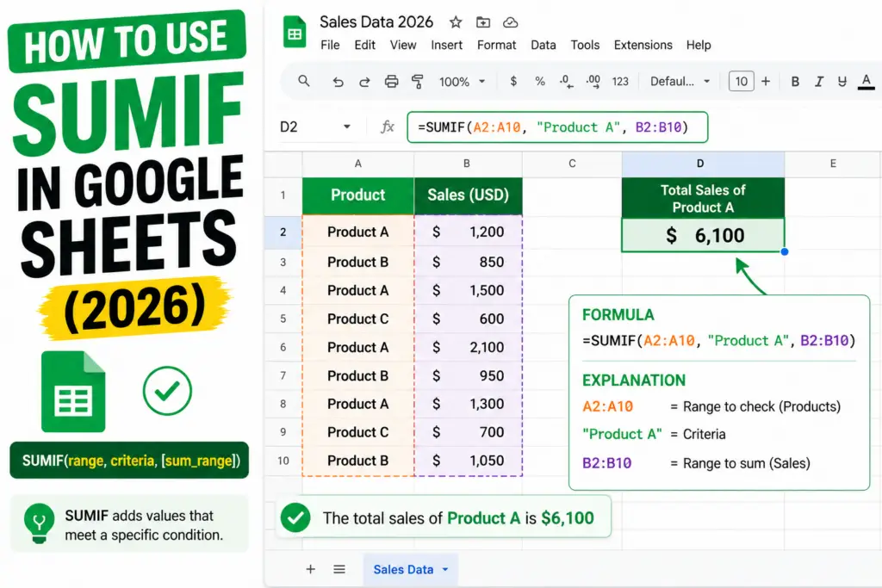882x588 pixels.
Task: Decrease decimal places
Action: [x=566, y=82]
